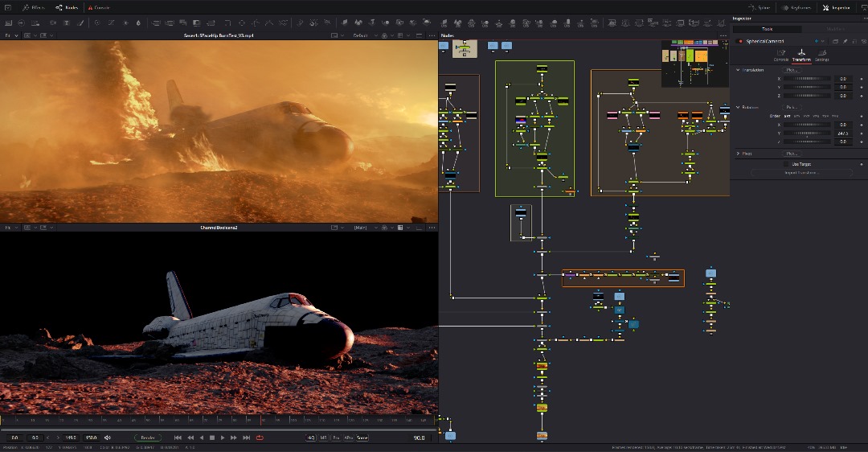Click the Translation X slider
Viewport: 868px width, 452px height.
[807, 79]
